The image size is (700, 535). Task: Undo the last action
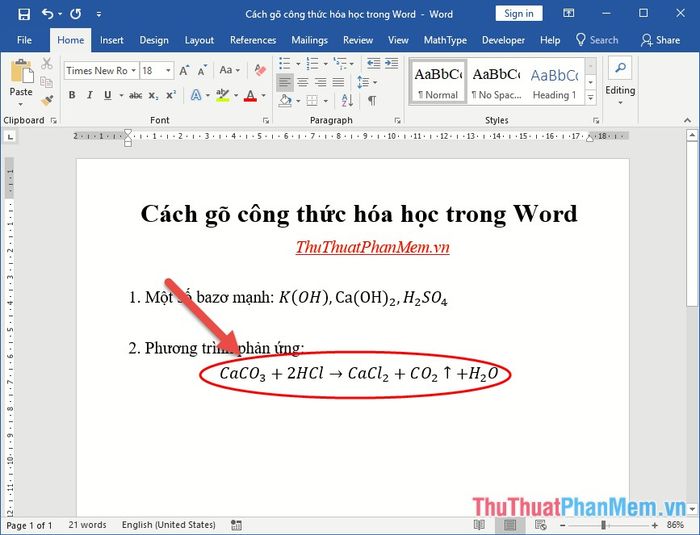pyautogui.click(x=48, y=14)
